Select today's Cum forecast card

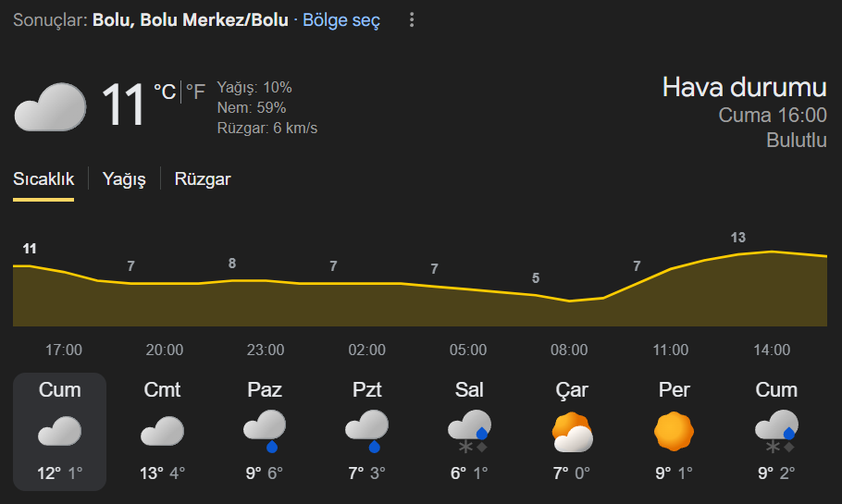coord(60,431)
